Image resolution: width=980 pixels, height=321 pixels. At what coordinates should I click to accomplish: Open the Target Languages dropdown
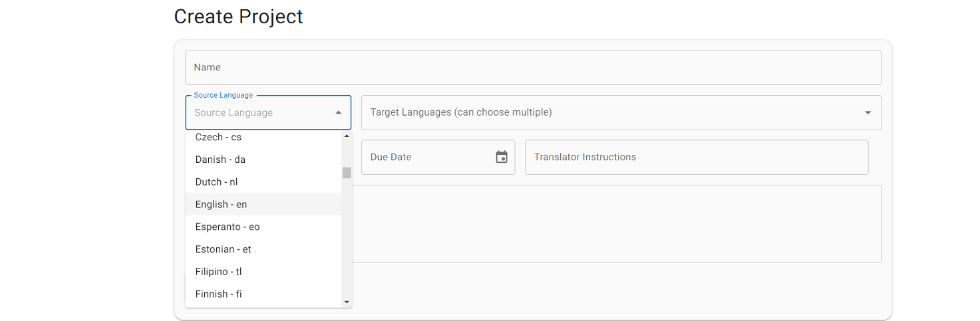point(621,112)
